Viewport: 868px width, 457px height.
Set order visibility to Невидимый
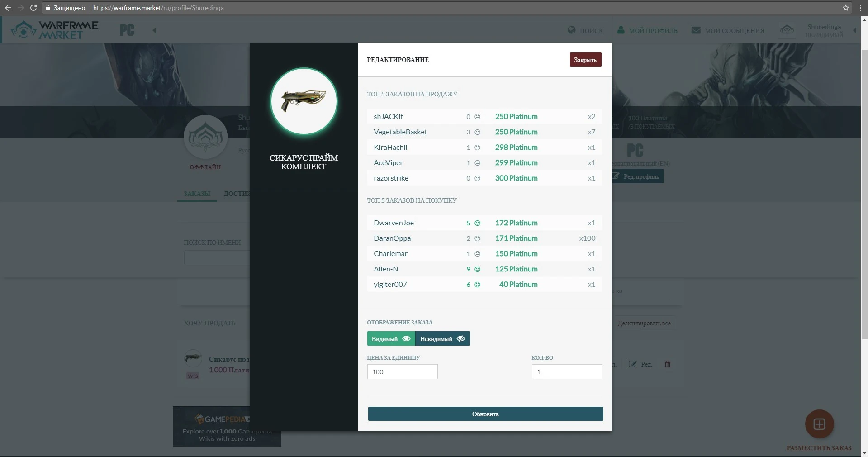pos(442,338)
